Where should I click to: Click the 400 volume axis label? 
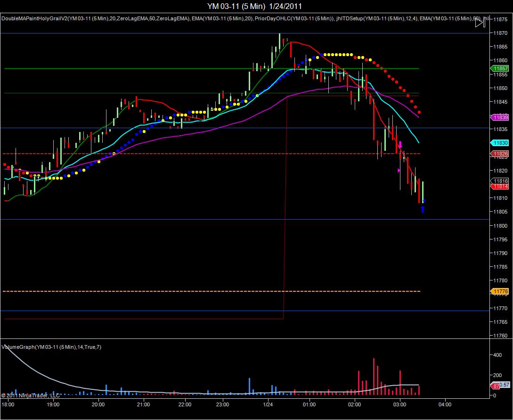pyautogui.click(x=497, y=355)
